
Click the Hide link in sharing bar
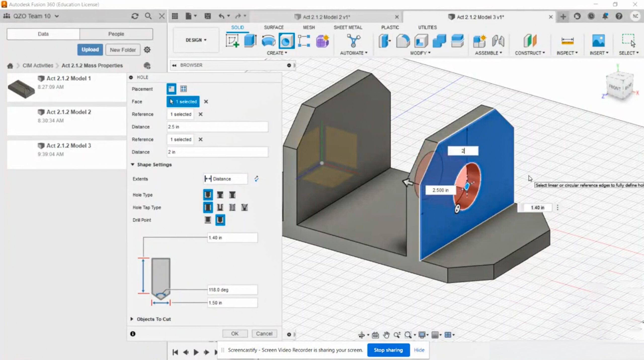419,350
